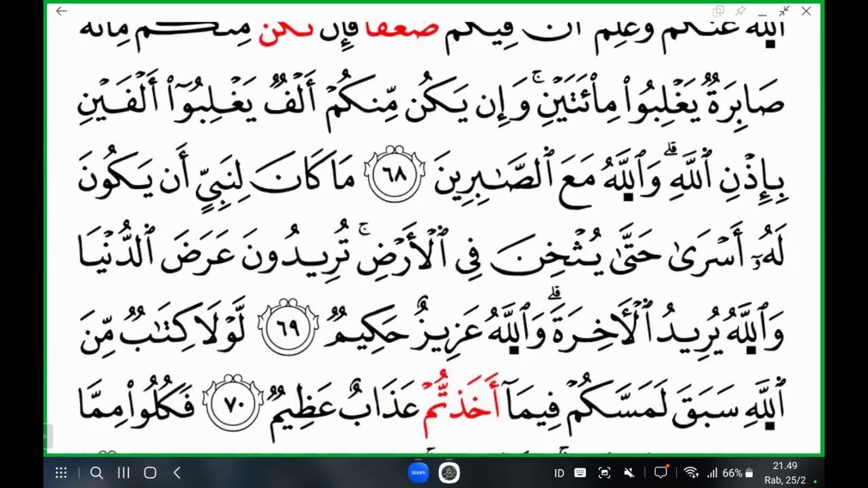
Task: Tap the verse 70 end marker
Action: click(x=233, y=403)
